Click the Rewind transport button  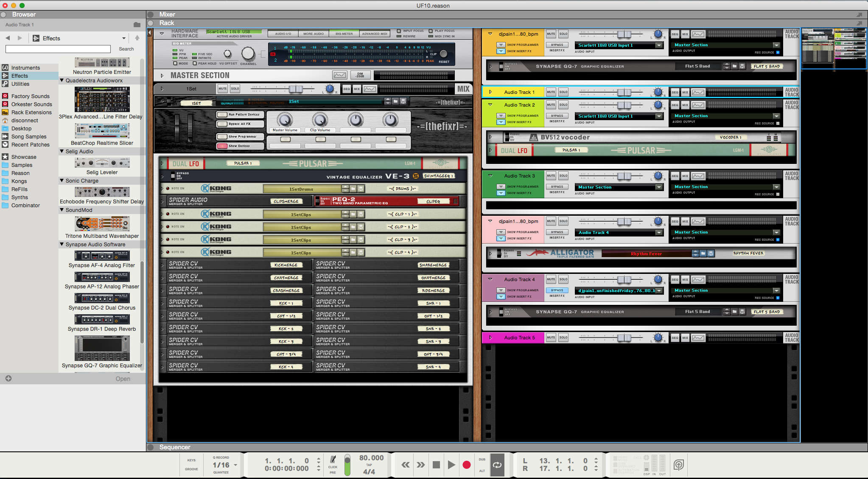406,465
